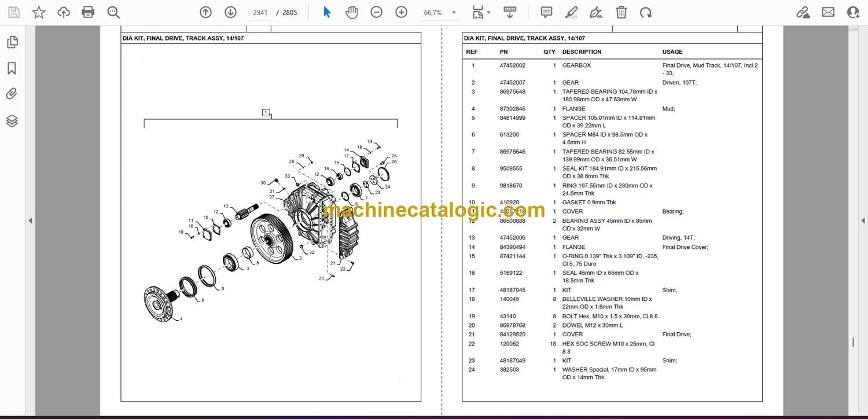Image resolution: width=868 pixels, height=419 pixels.
Task: Click the page number field showing 2341
Action: 260,12
